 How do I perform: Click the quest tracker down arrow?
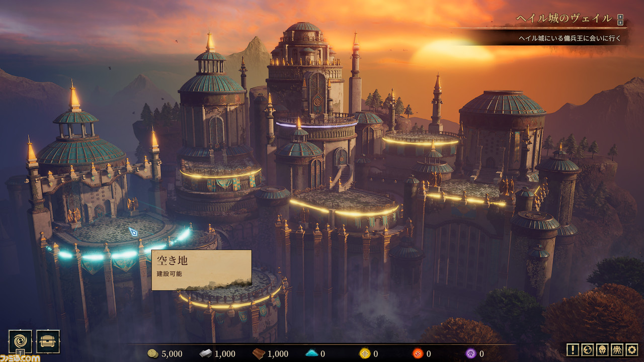621,23
